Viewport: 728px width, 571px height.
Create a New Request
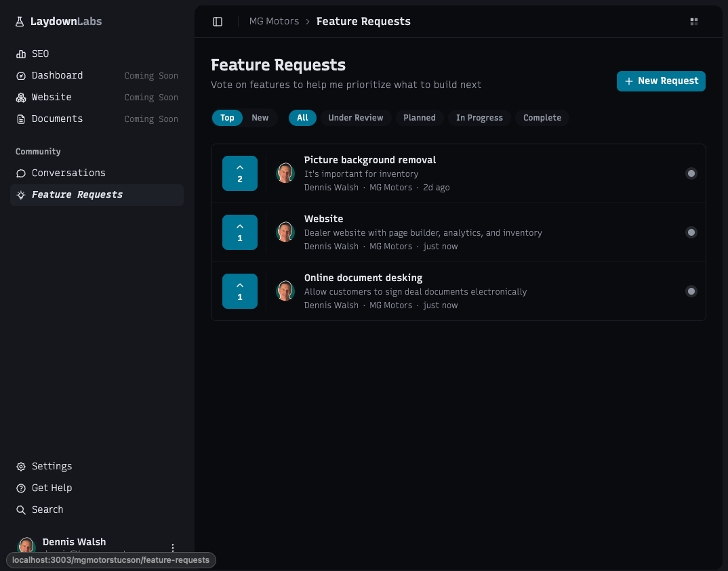coord(661,81)
